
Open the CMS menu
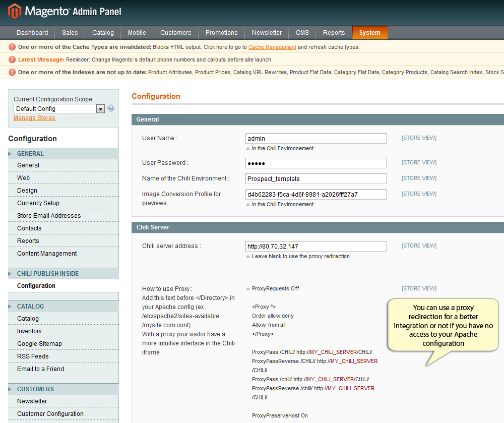[302, 32]
